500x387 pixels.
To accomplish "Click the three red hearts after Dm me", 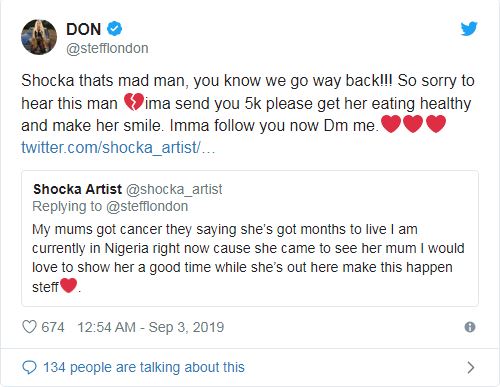I will pos(413,124).
